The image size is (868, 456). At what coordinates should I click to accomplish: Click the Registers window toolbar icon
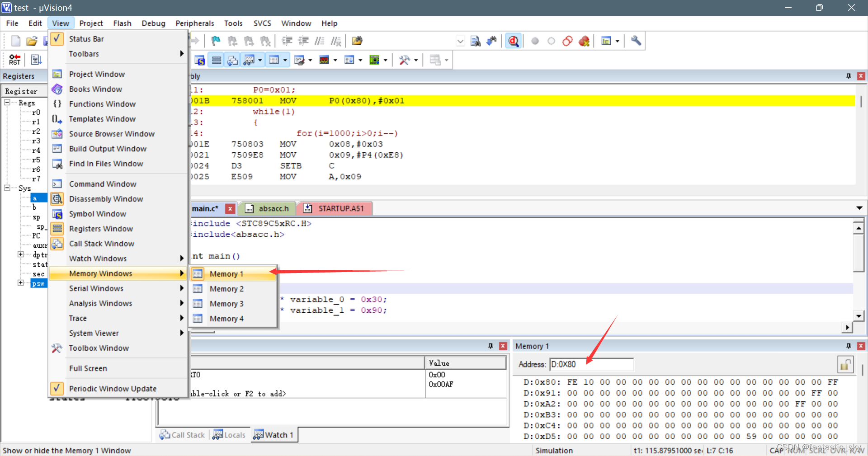pos(217,60)
